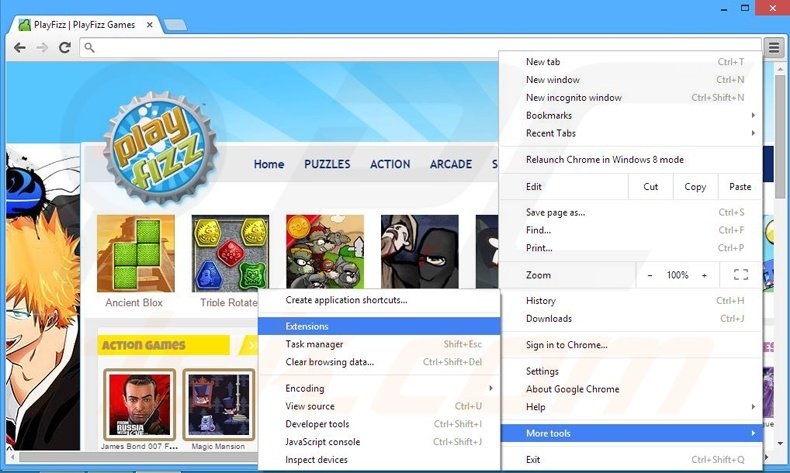Toggle fullscreen icon next to Zoom
Image resolution: width=790 pixels, height=473 pixels.
click(741, 275)
